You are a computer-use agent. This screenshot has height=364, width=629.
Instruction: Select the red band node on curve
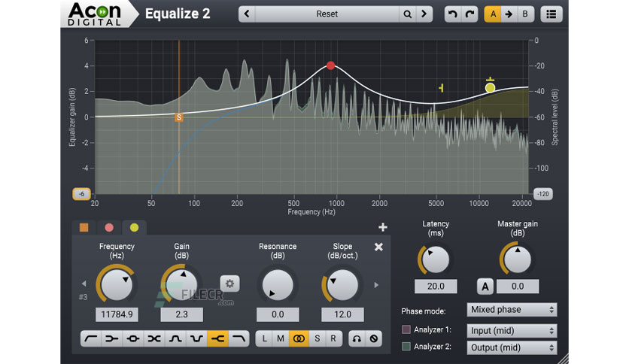coord(330,65)
